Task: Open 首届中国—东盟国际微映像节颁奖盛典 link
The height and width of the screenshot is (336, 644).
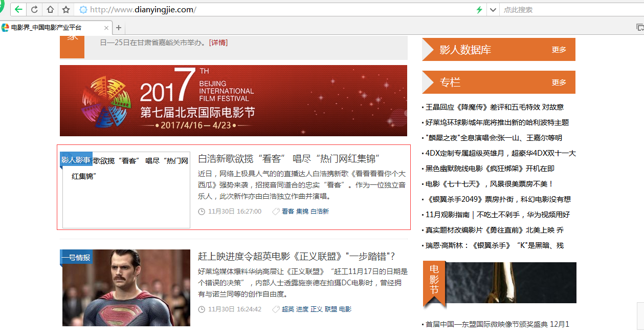Action: click(497, 324)
